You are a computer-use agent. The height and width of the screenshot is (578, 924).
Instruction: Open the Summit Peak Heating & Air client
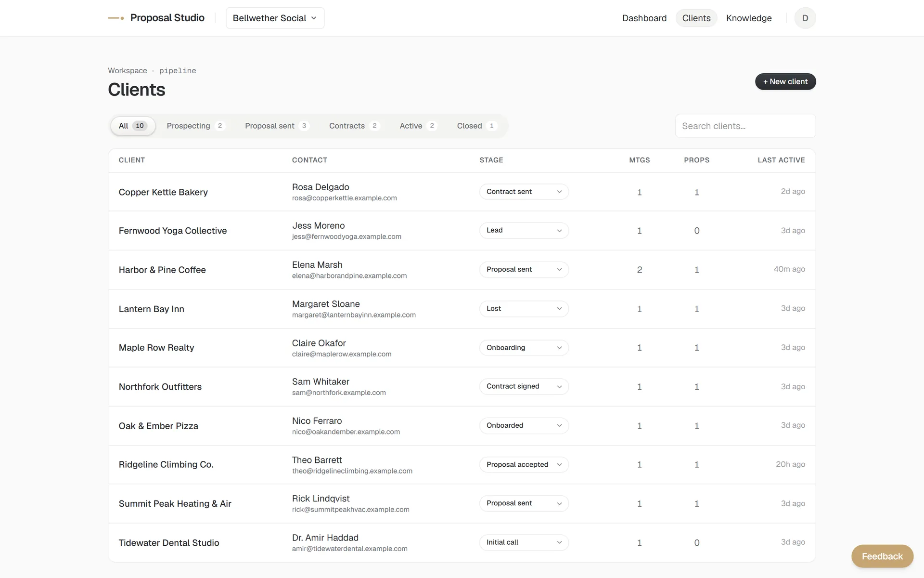coord(175,503)
